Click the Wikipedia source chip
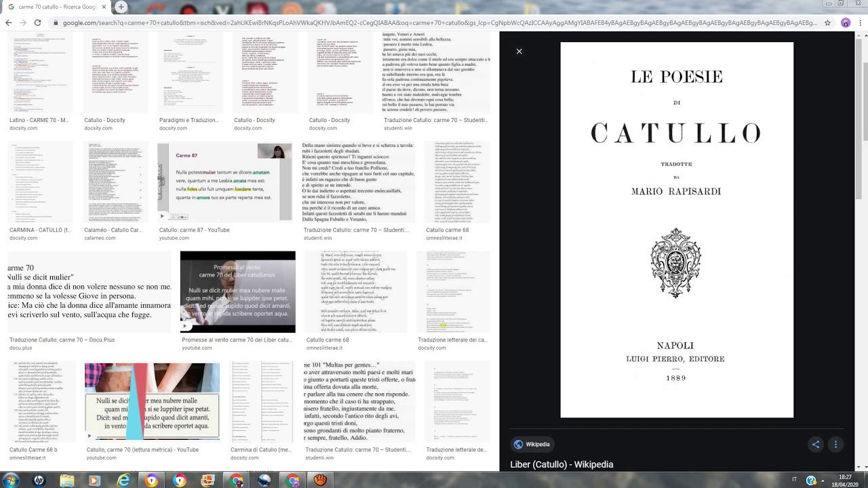This screenshot has height=488, width=868. [x=532, y=445]
